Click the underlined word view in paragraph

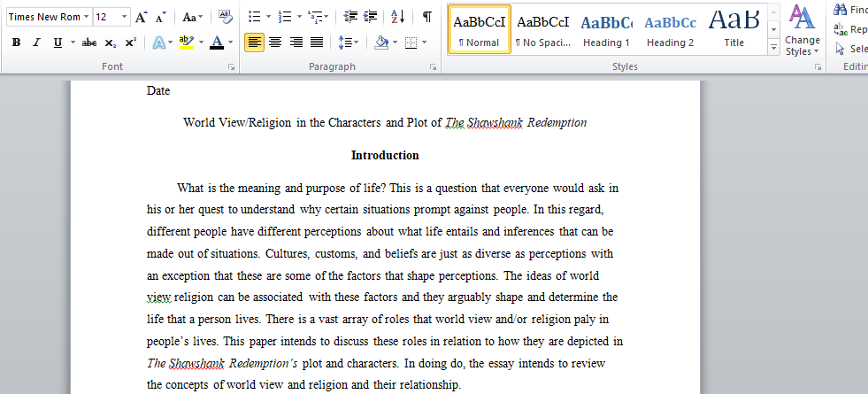pyautogui.click(x=159, y=297)
